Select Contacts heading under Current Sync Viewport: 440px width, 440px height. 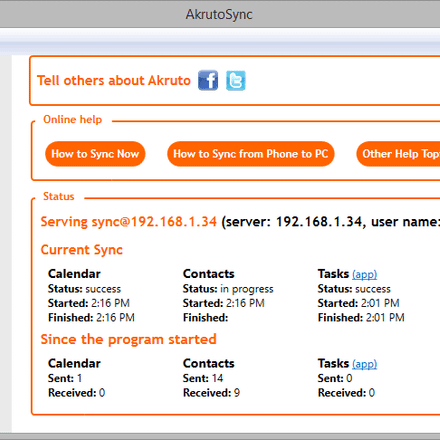tap(209, 274)
